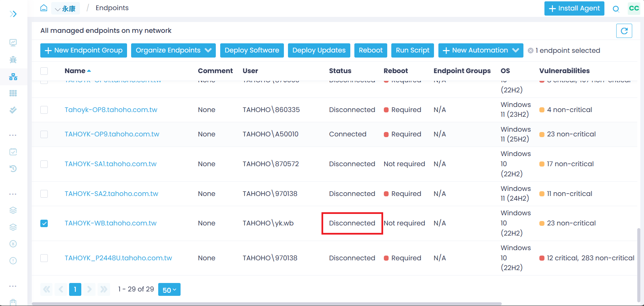Expand the collapsed sidebar with double chevron

point(13,14)
